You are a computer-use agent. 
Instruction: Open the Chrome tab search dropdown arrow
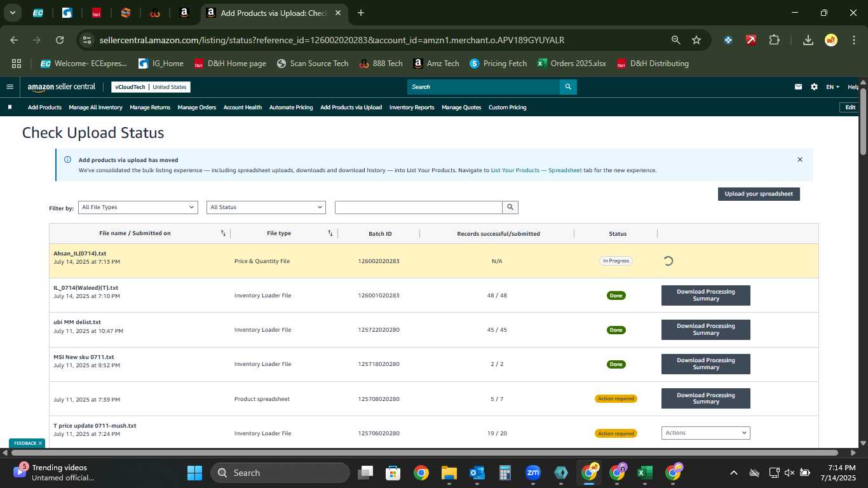pos(13,13)
